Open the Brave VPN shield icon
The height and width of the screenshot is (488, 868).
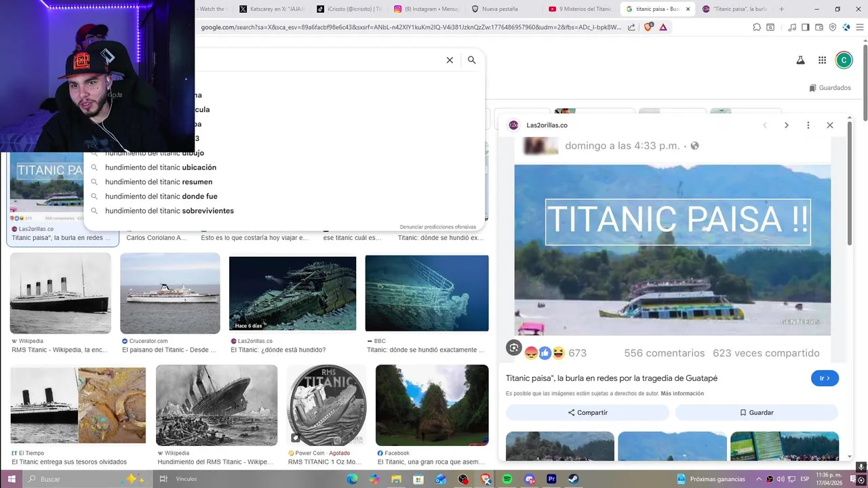833,27
